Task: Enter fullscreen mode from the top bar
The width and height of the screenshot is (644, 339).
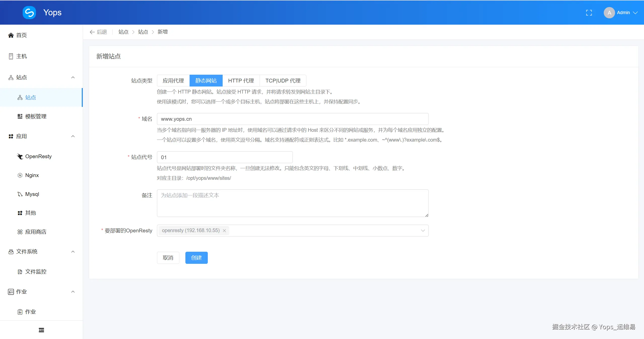Action: pos(589,12)
